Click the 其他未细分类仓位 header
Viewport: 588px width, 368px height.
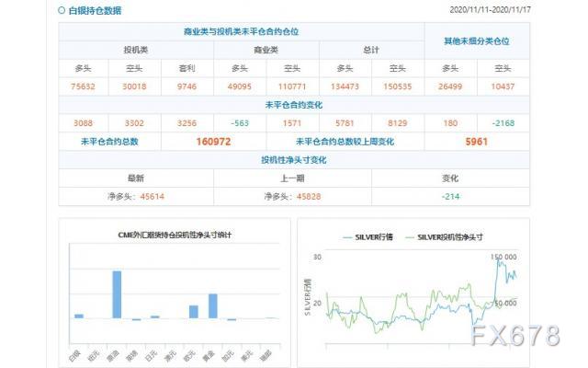pos(477,40)
